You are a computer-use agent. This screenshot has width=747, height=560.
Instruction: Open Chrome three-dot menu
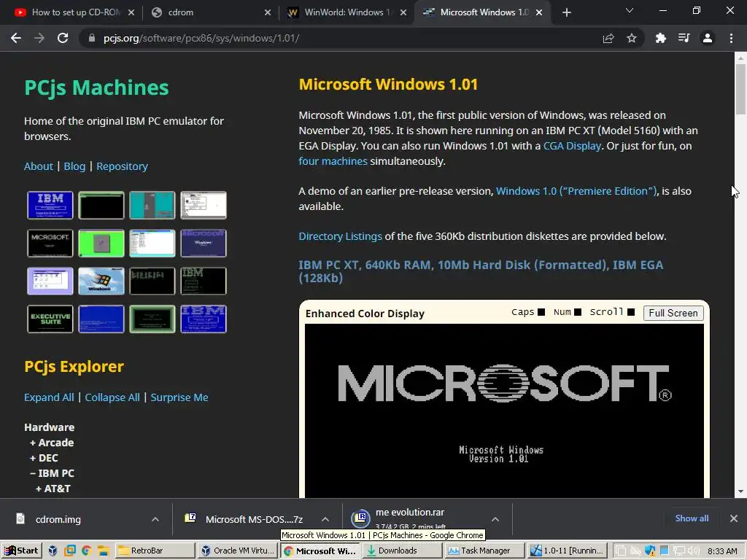(731, 38)
